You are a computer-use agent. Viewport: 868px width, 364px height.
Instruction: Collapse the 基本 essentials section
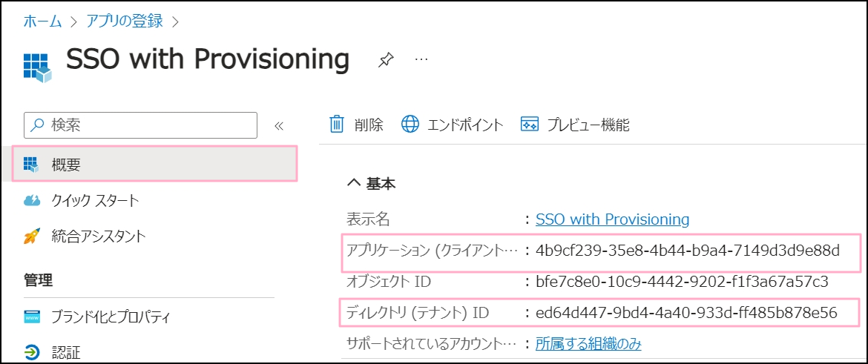click(x=354, y=184)
